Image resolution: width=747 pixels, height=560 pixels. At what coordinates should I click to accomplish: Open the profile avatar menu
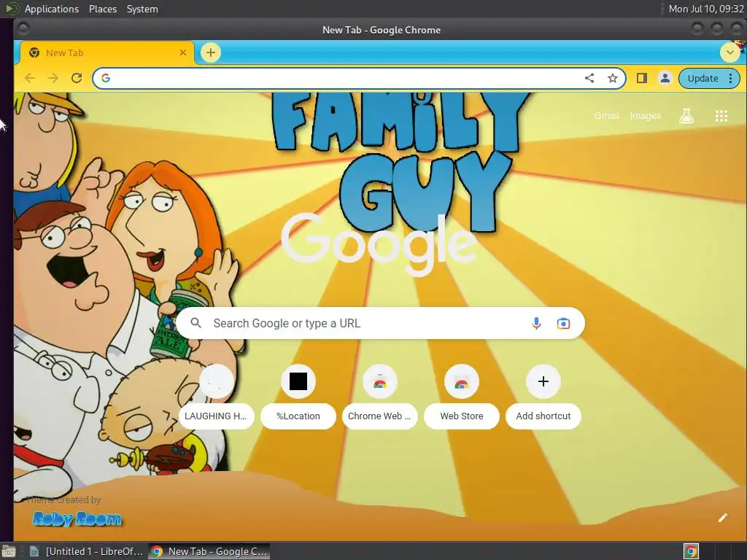coord(665,78)
